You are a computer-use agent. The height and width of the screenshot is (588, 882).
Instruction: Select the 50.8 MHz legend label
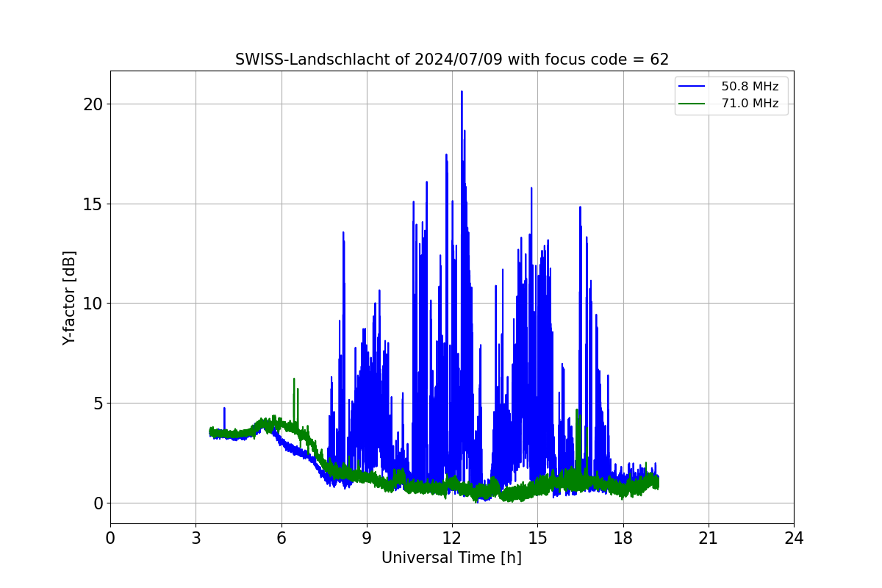click(749, 87)
